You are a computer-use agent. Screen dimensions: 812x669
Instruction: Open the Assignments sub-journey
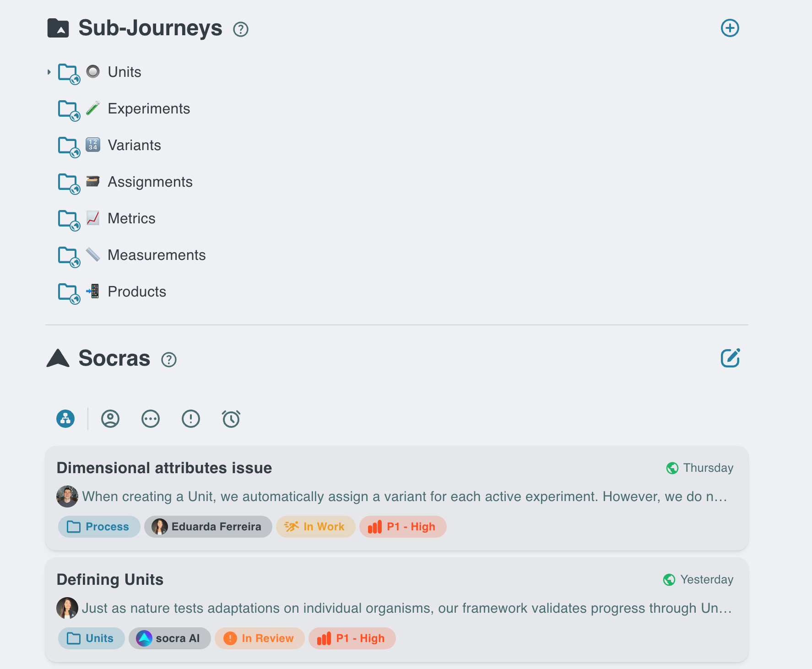pyautogui.click(x=150, y=182)
